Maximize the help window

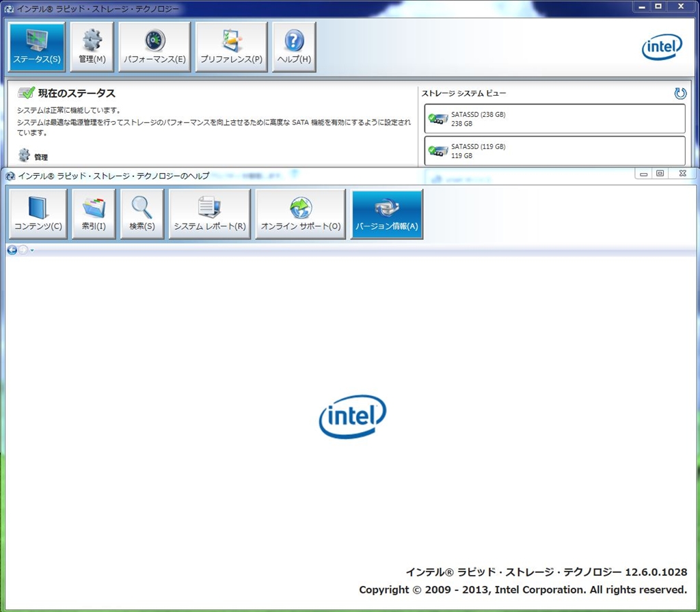(x=660, y=174)
